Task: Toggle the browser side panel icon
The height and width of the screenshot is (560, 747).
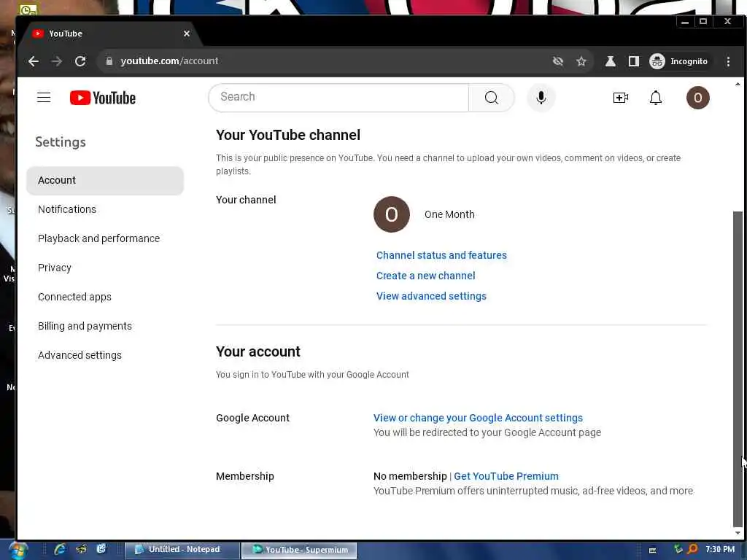Action: point(634,61)
